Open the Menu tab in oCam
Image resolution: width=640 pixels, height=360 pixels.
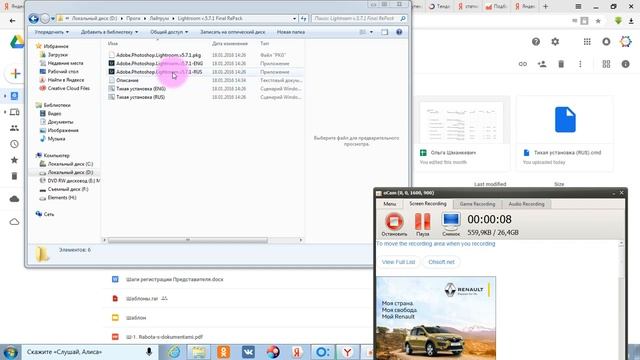click(x=389, y=204)
